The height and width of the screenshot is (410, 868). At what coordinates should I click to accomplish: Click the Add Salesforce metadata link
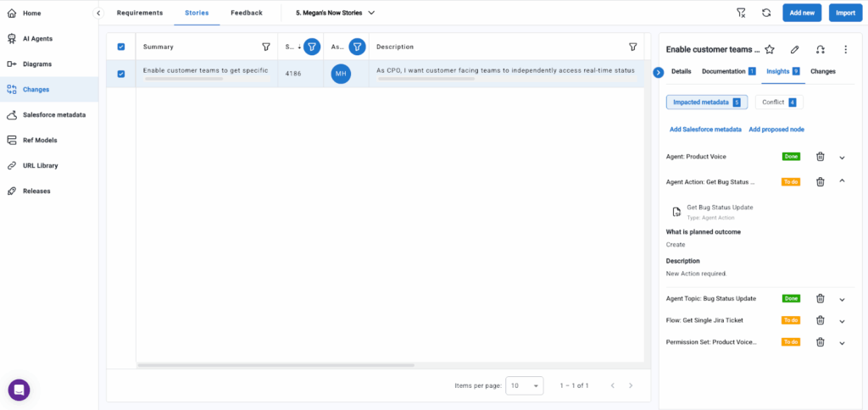[x=705, y=130]
